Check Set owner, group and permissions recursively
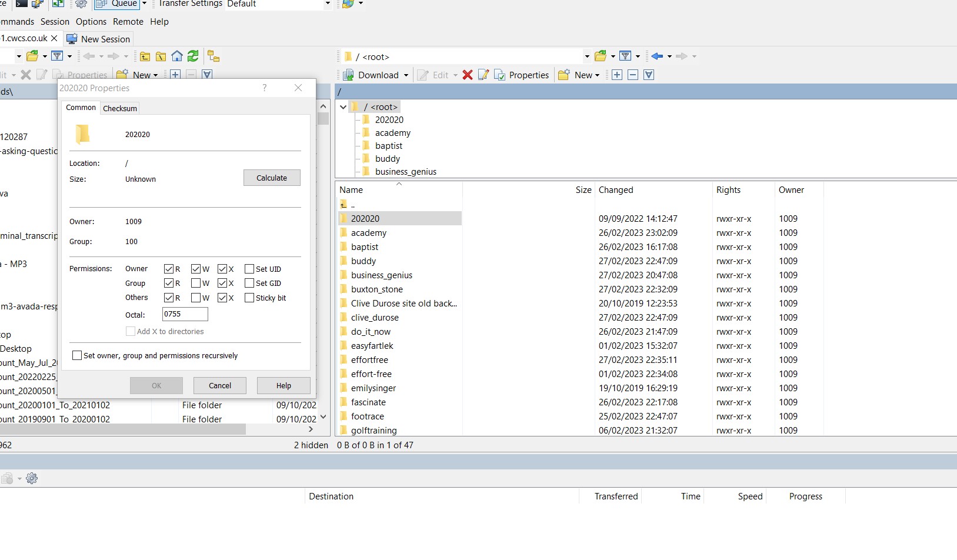 [x=77, y=355]
